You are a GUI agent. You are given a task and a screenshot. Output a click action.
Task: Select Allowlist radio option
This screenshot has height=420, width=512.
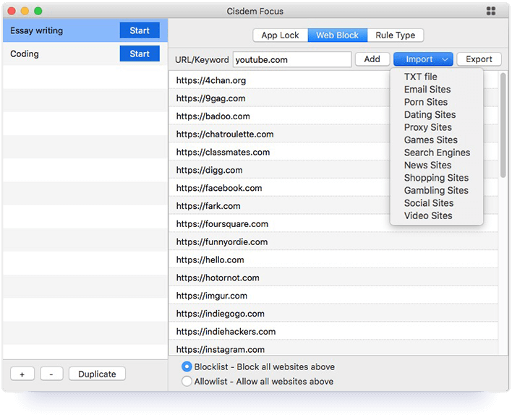[187, 381]
